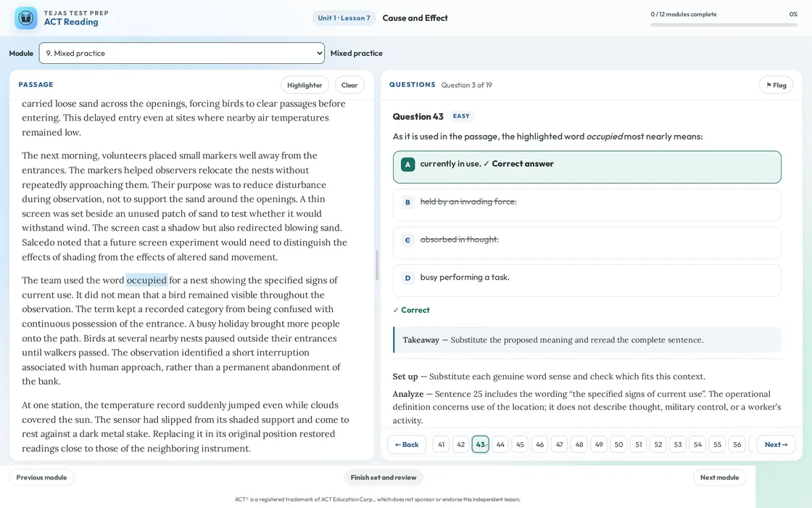Go to the Previous module
The width and height of the screenshot is (812, 508).
41,478
